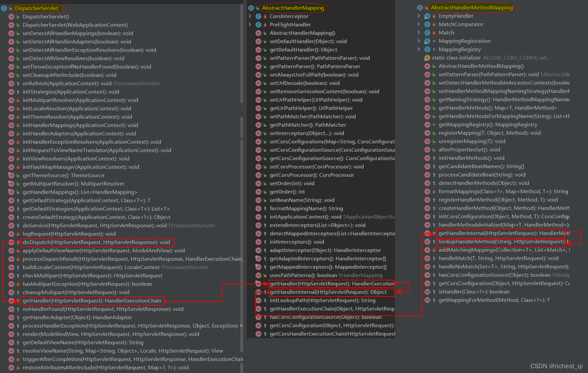The width and height of the screenshot is (588, 373).
Task: Click the PreFlightHandler class icon
Action: (258, 25)
